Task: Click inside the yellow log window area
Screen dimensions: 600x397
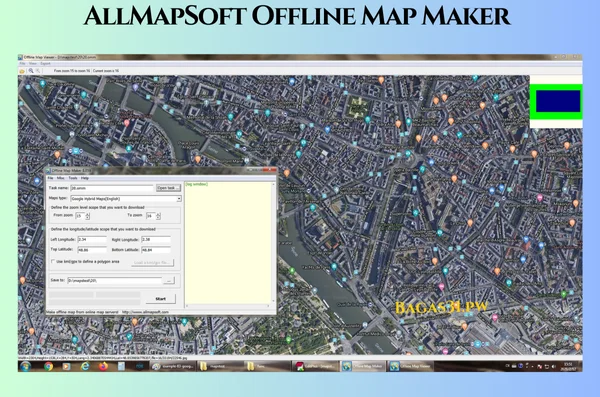Action: [228, 243]
